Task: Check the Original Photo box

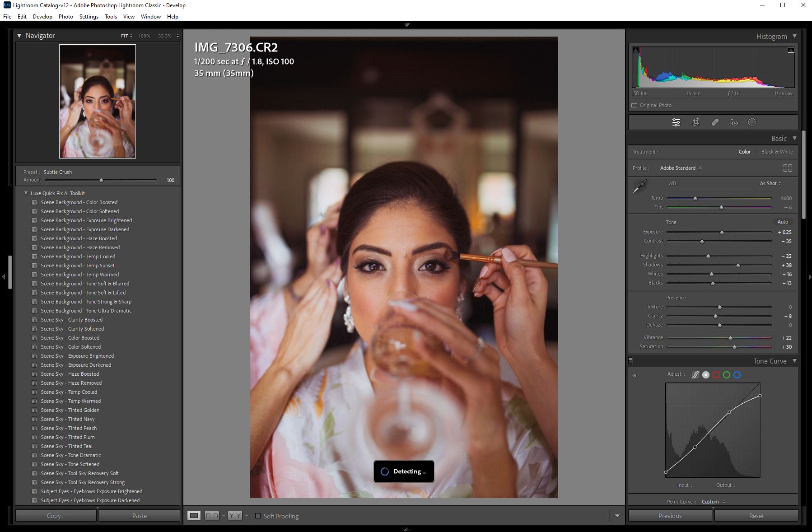Action: (635, 105)
